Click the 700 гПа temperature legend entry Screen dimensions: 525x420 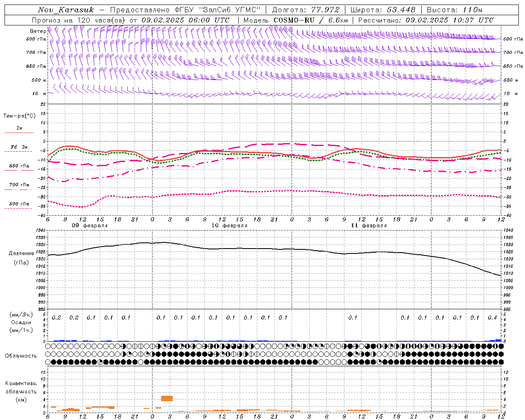(x=19, y=187)
